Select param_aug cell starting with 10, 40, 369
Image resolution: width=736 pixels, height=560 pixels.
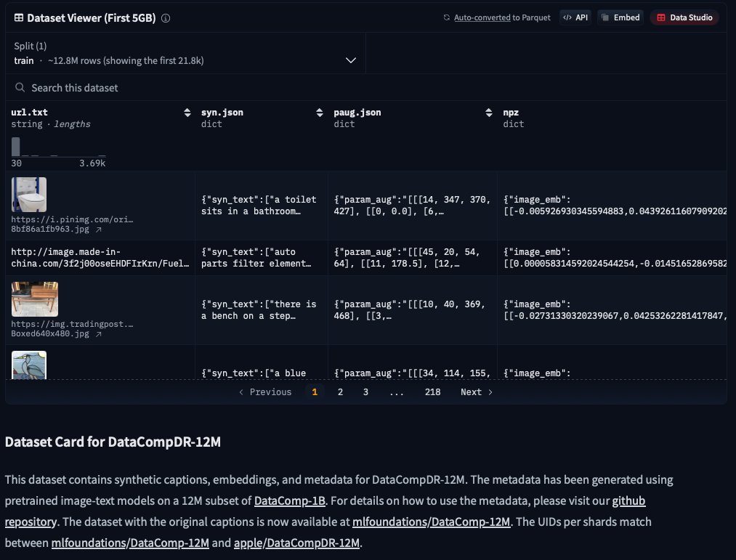(x=413, y=310)
